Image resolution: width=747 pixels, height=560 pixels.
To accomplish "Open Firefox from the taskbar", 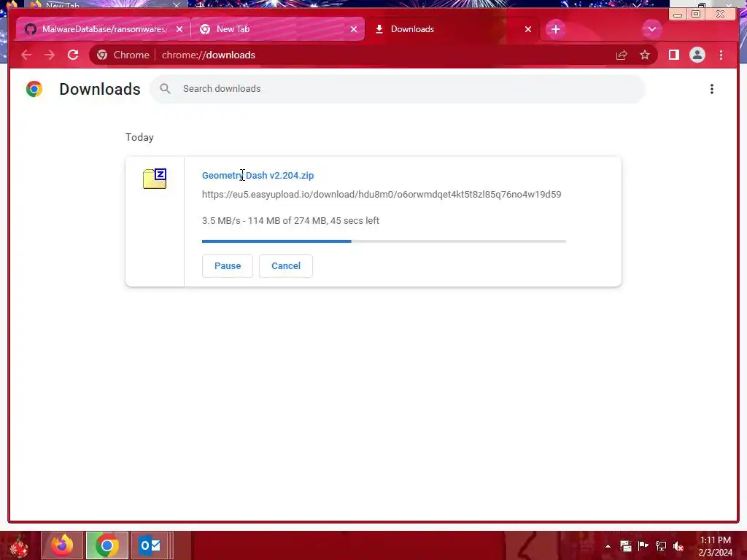I will pos(62,545).
